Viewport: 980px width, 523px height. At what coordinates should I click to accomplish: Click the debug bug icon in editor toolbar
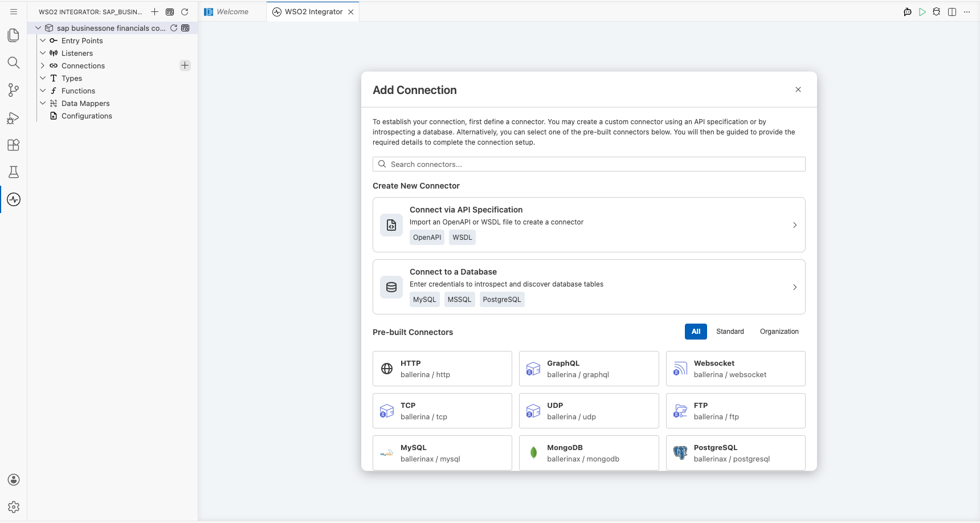pyautogui.click(x=937, y=12)
